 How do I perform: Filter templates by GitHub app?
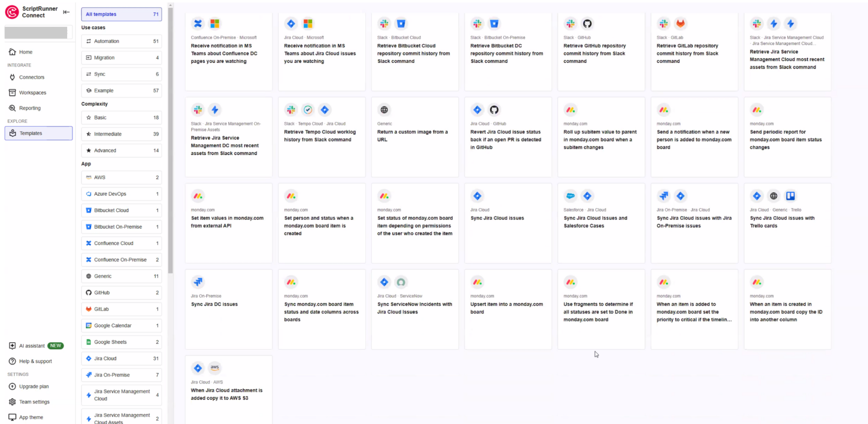point(121,293)
